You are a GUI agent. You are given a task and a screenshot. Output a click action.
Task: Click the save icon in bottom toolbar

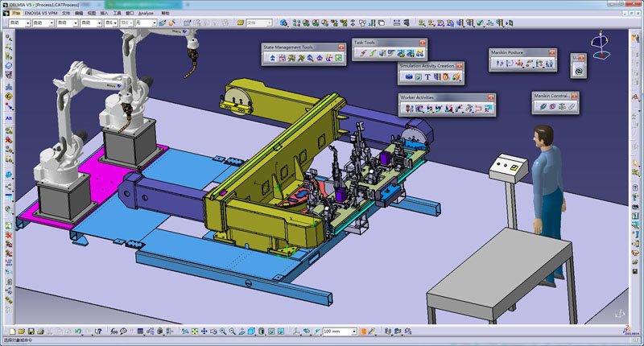pyautogui.click(x=31, y=332)
